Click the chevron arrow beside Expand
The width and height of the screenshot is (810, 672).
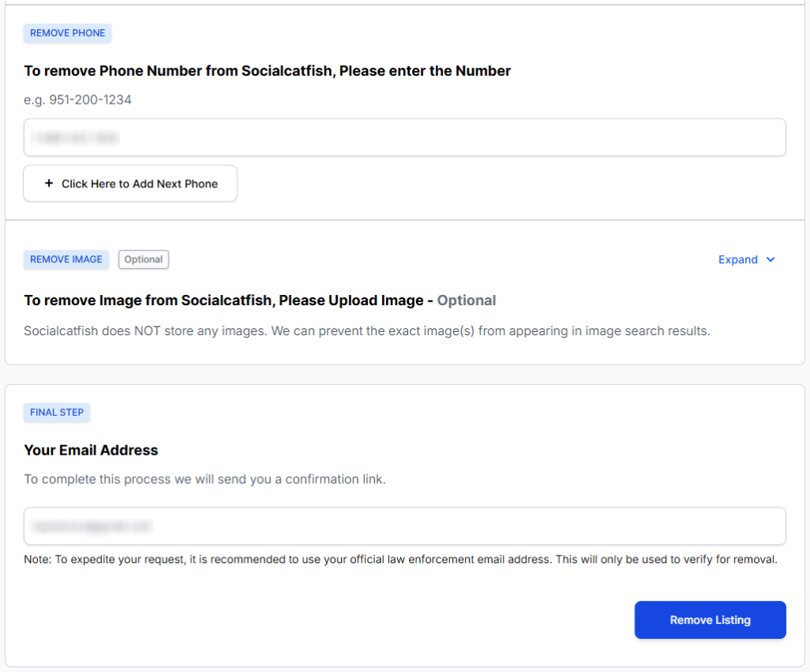click(771, 260)
